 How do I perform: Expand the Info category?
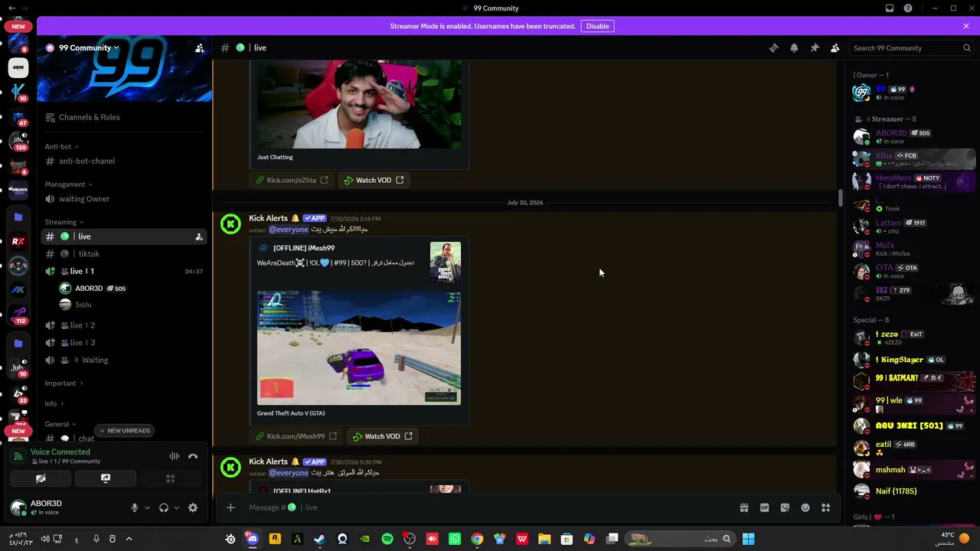pyautogui.click(x=54, y=403)
